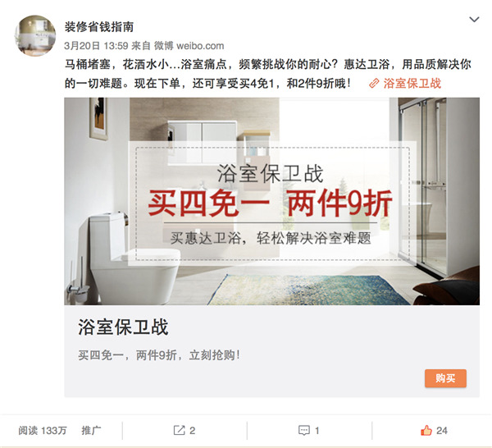
Task: Click the 3月20日 13:59 timestamp
Action: click(96, 46)
